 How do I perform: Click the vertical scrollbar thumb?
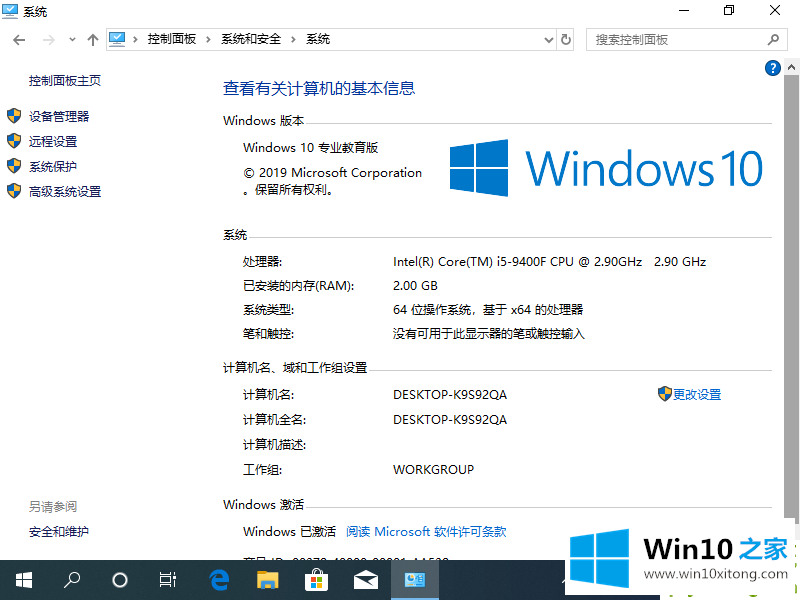pyautogui.click(x=791, y=296)
